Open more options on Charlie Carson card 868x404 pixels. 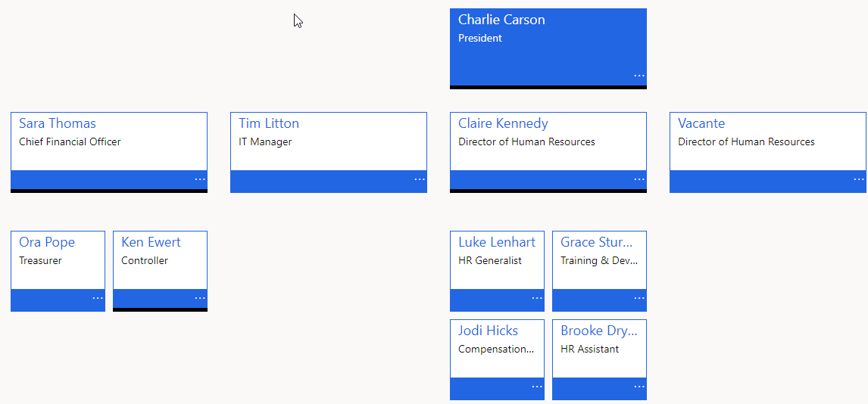[x=639, y=75]
